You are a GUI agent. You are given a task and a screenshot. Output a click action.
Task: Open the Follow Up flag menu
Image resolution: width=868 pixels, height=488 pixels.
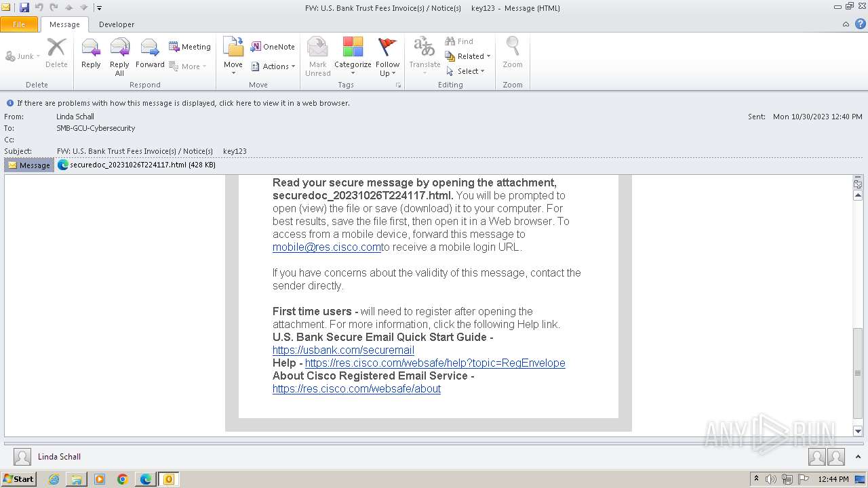pyautogui.click(x=387, y=57)
